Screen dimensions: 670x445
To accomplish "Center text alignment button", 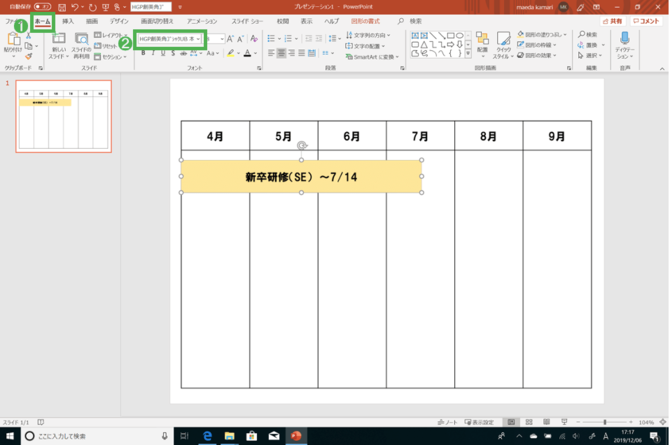I will (x=281, y=53).
